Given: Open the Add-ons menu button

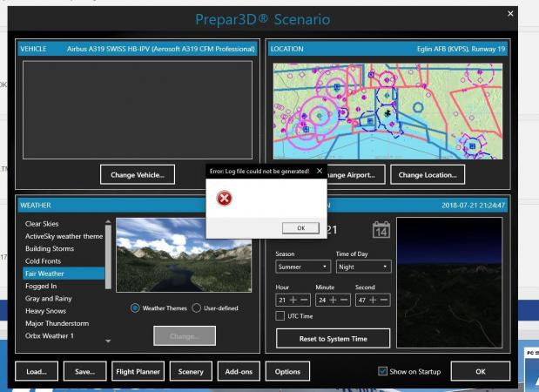Looking at the screenshot, I should pyautogui.click(x=239, y=371).
